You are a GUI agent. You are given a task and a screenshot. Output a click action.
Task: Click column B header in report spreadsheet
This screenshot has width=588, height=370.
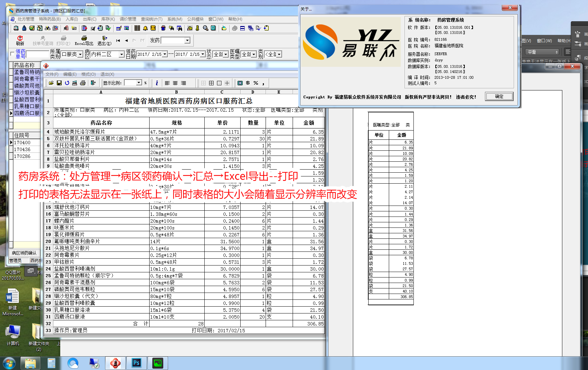(176, 92)
